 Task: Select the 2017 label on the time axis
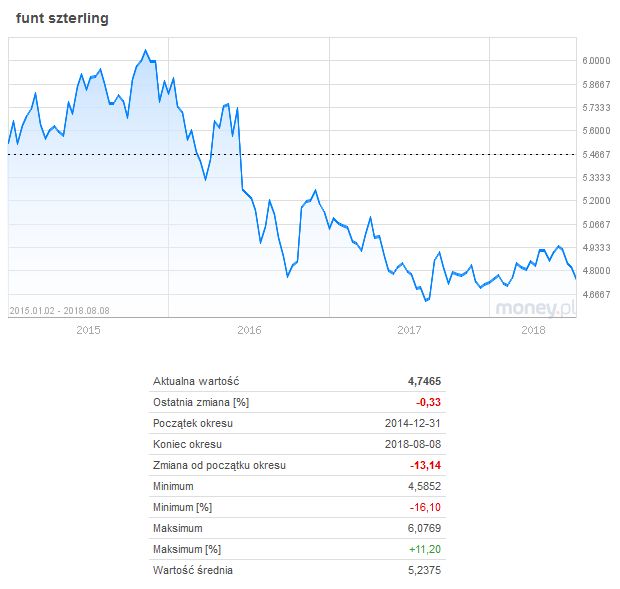[x=410, y=330]
